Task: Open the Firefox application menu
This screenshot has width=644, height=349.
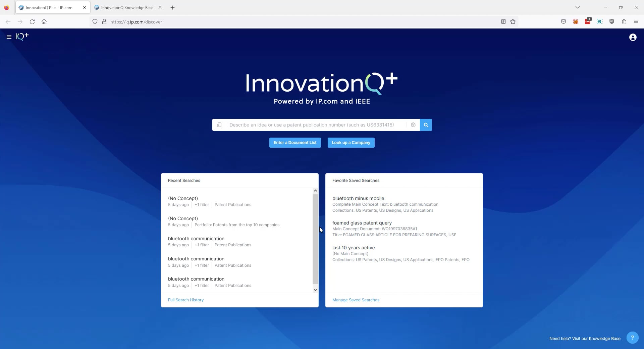Action: click(x=636, y=21)
